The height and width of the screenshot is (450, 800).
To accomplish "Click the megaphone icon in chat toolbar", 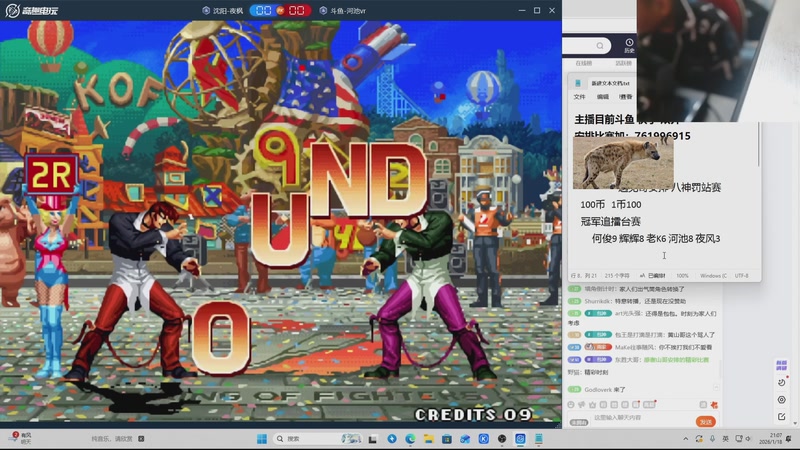I will click(581, 405).
